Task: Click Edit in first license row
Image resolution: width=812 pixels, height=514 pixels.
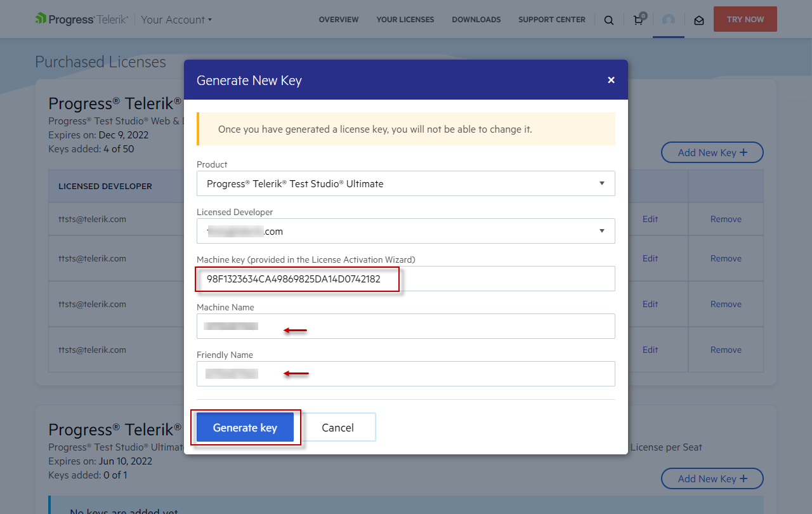Action: tap(650, 219)
